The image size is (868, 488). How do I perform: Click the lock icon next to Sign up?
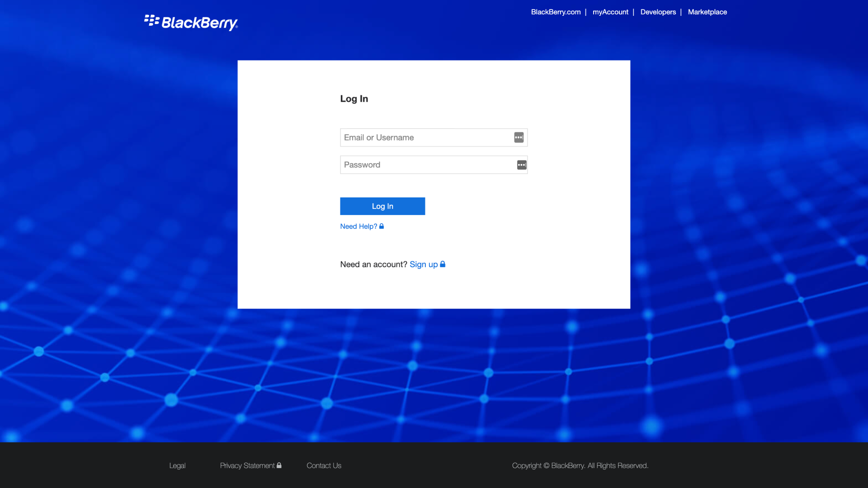(x=442, y=264)
